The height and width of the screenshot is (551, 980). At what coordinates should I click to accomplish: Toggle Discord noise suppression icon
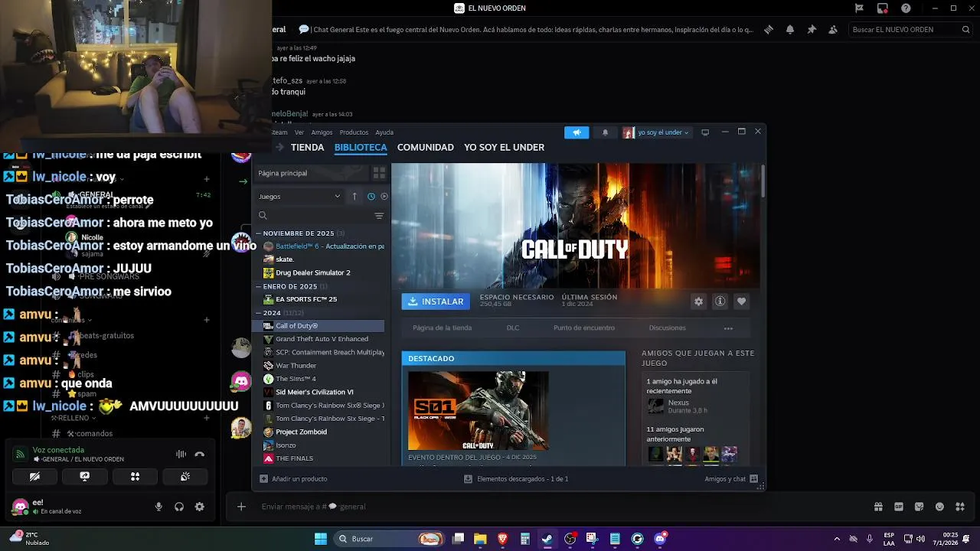(181, 454)
